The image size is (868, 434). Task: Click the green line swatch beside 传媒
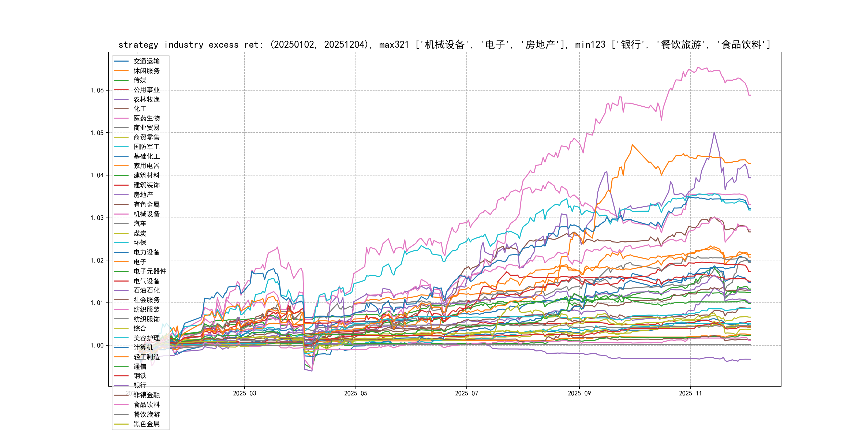pos(121,80)
